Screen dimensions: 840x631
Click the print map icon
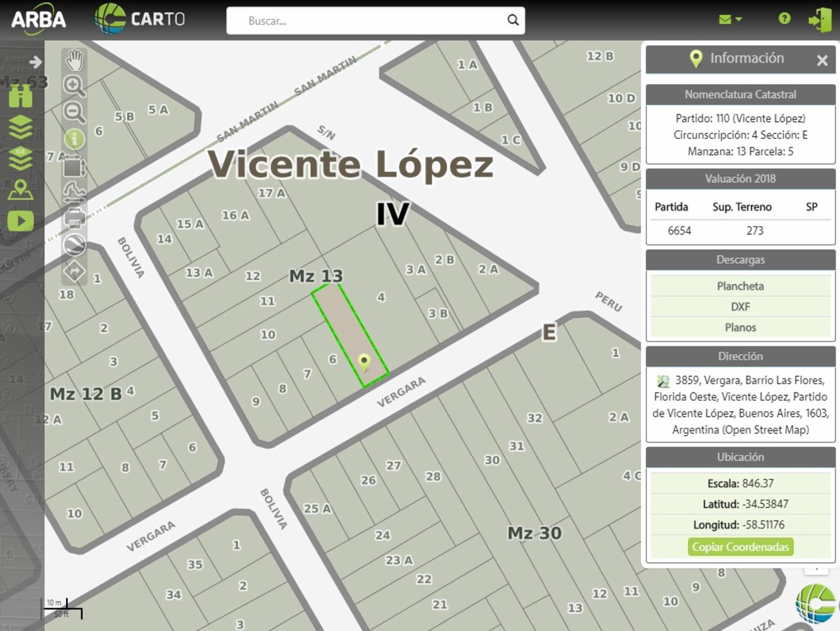pos(74,218)
